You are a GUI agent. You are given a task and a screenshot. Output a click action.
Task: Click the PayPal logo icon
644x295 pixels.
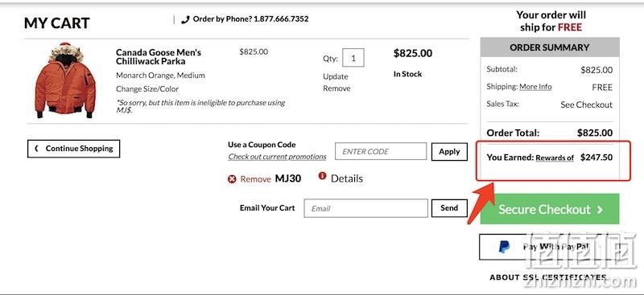coord(504,247)
